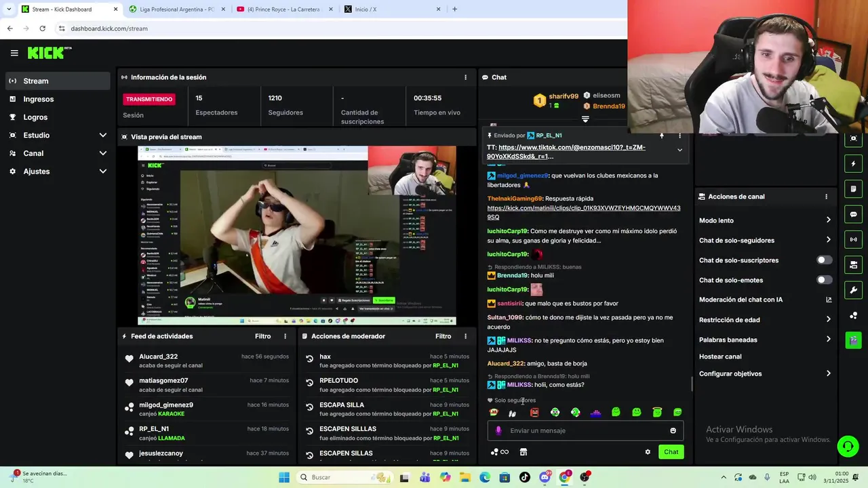Click the channel actions icon in right rail

853,264
